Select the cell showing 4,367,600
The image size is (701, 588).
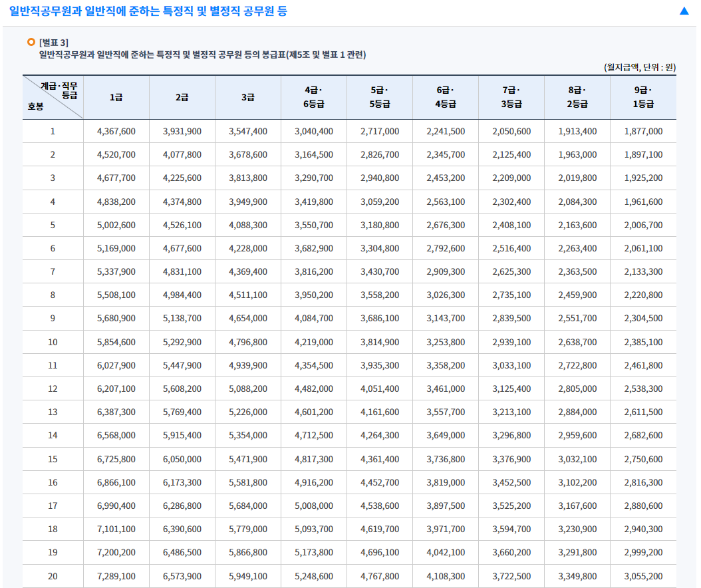click(x=116, y=132)
